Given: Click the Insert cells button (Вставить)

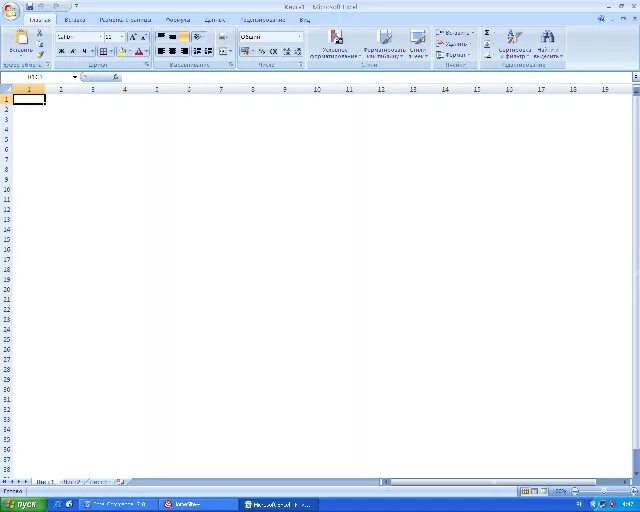Looking at the screenshot, I should pos(455,33).
